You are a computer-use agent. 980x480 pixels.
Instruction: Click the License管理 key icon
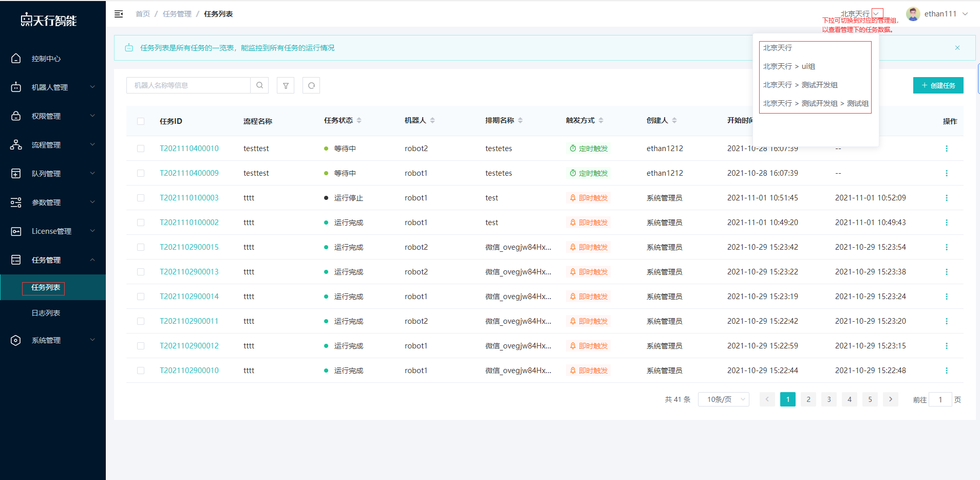[x=16, y=231]
